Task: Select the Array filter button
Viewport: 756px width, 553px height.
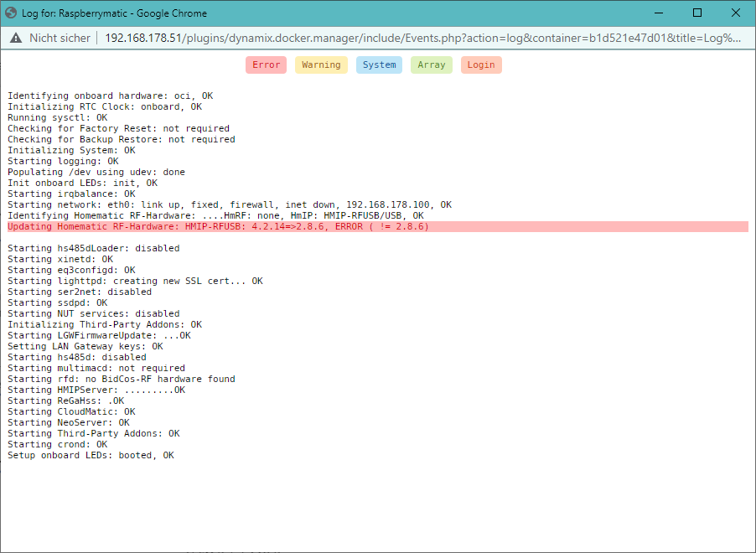Action: [432, 65]
